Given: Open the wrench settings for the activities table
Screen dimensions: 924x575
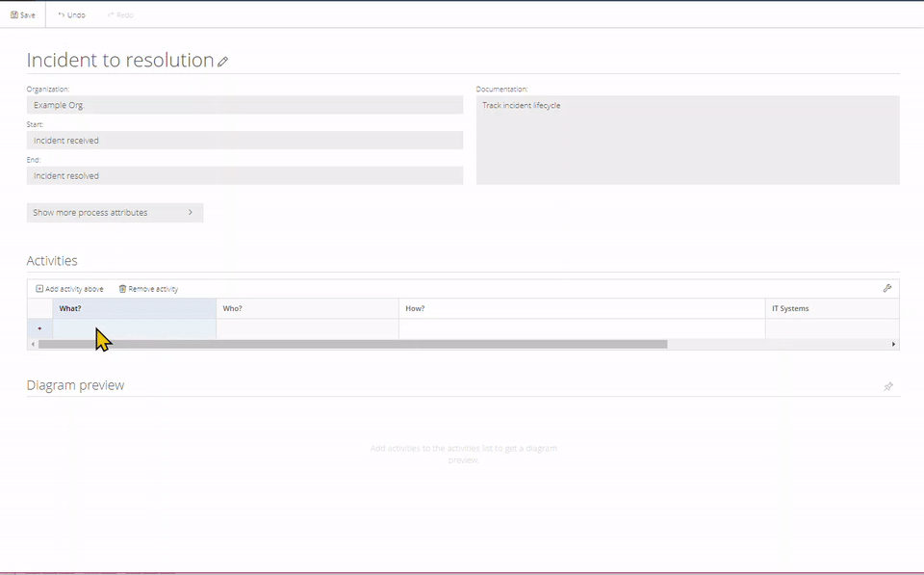Looking at the screenshot, I should point(887,288).
